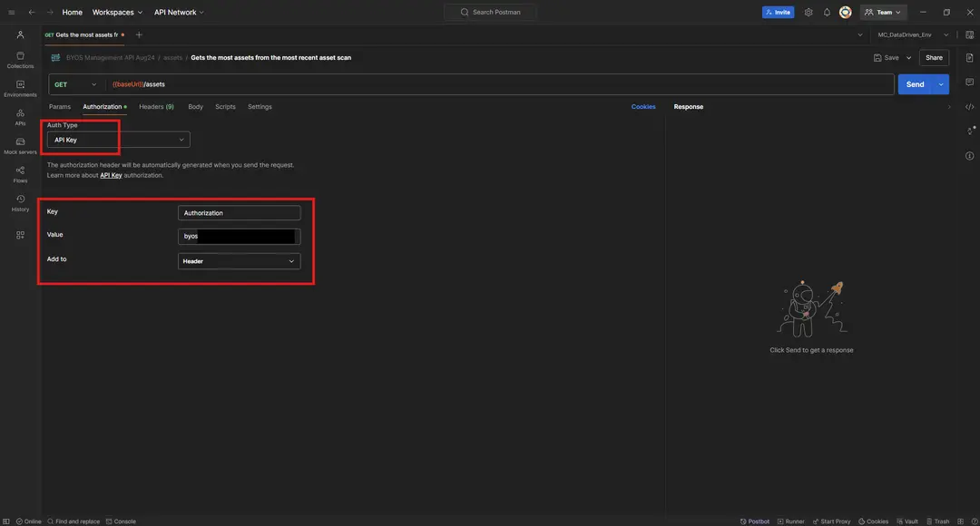
Task: Open the comments icon in the right sidebar
Action: coord(969,82)
